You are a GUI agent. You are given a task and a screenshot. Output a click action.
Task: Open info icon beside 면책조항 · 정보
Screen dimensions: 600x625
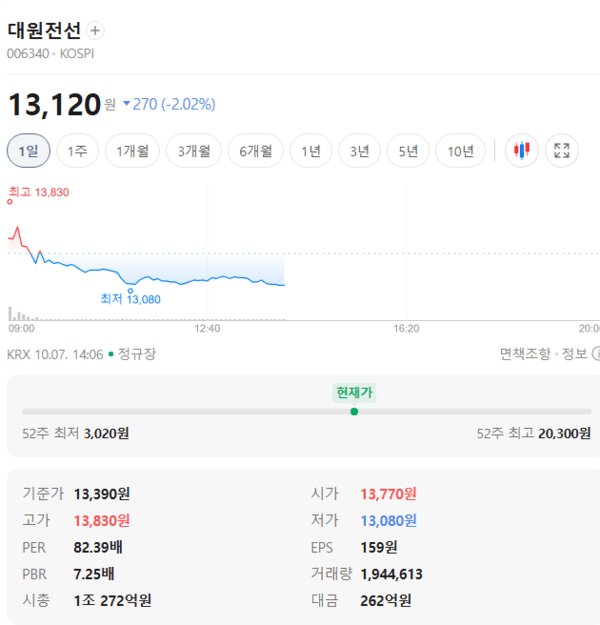tap(596, 354)
